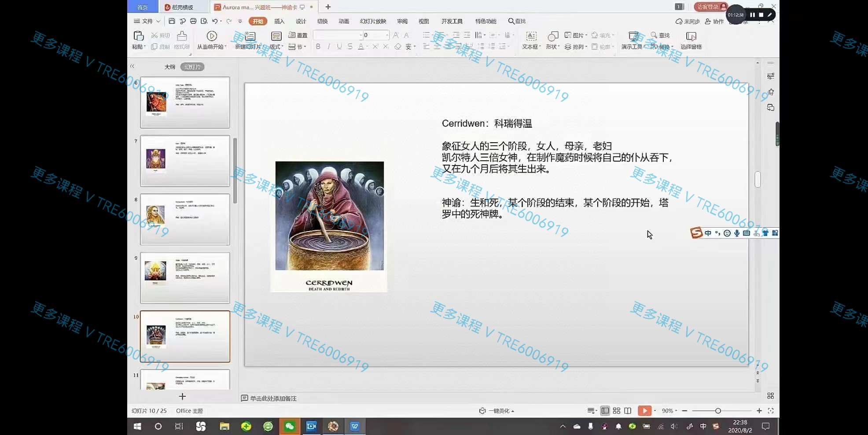868x435 pixels.
Task: Click the clear formatting eraser icon
Action: coord(397,47)
